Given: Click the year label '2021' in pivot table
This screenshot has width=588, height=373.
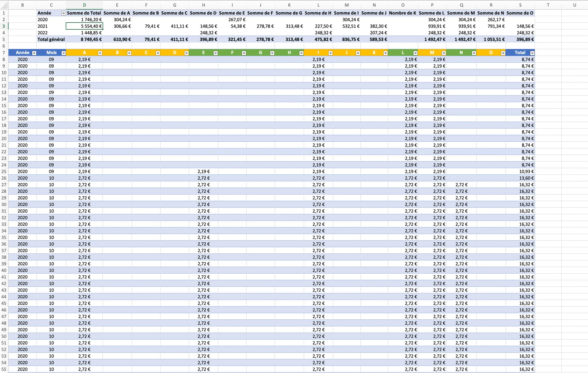Looking at the screenshot, I should click(x=51, y=26).
